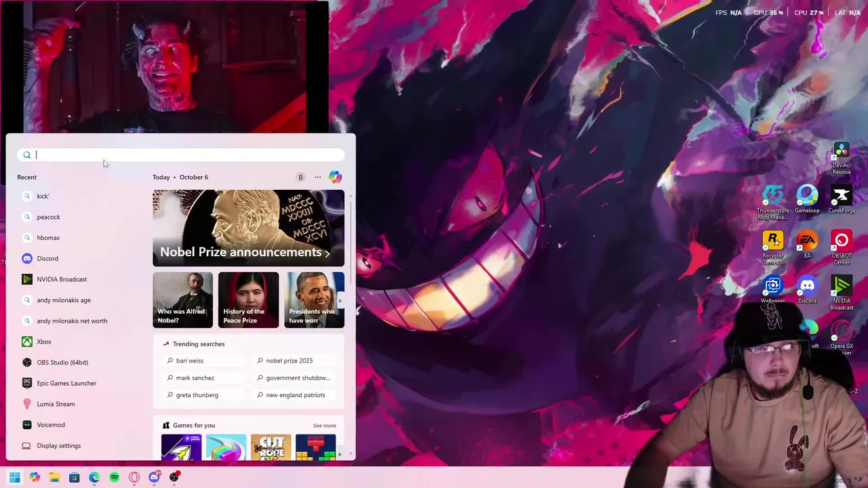868x488 pixels.
Task: Search trending topic 'mark sanchez'
Action: pyautogui.click(x=203, y=378)
